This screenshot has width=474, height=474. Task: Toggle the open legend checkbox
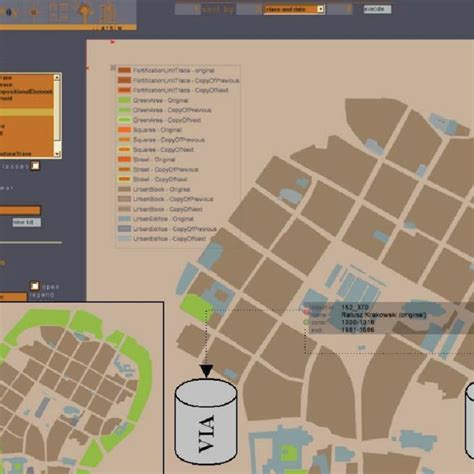coord(35,286)
